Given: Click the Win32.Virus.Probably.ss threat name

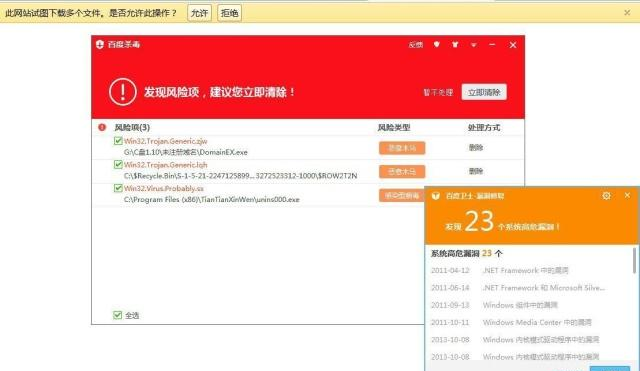Looking at the screenshot, I should (x=164, y=189).
